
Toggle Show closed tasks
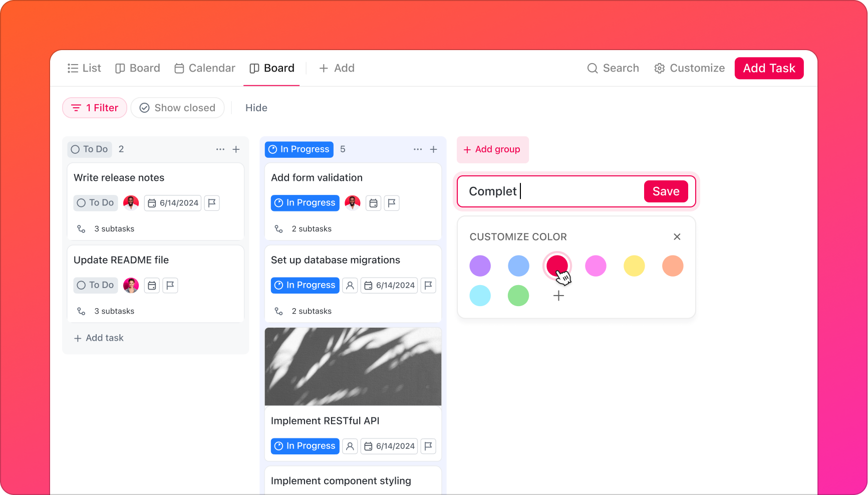pos(177,108)
